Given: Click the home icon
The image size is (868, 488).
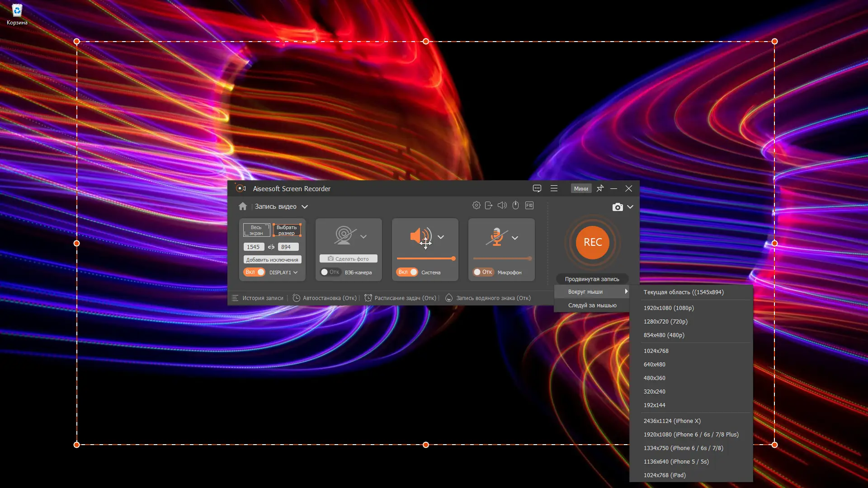Looking at the screenshot, I should click(243, 206).
